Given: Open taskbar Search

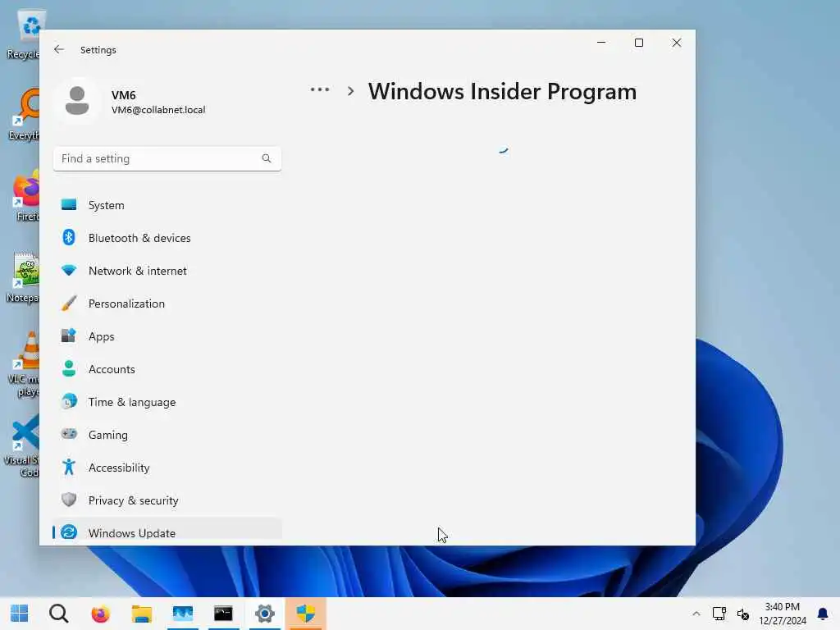Looking at the screenshot, I should coord(59,614).
